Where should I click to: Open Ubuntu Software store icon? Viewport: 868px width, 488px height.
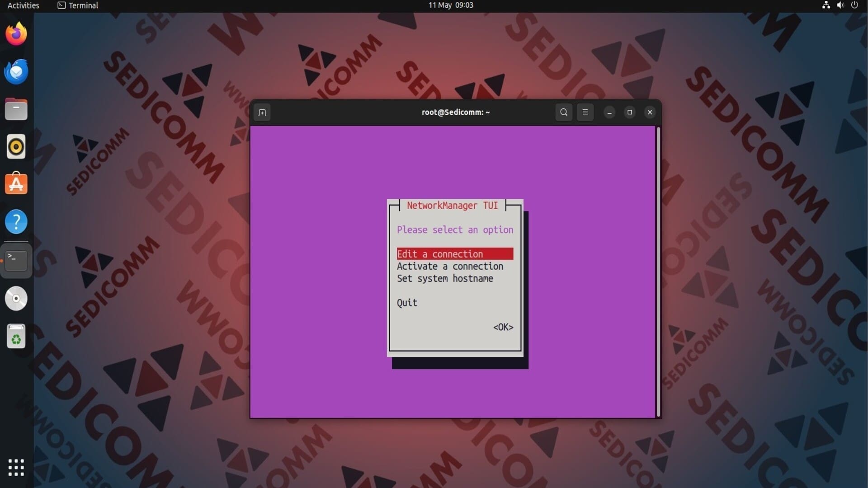tap(16, 184)
